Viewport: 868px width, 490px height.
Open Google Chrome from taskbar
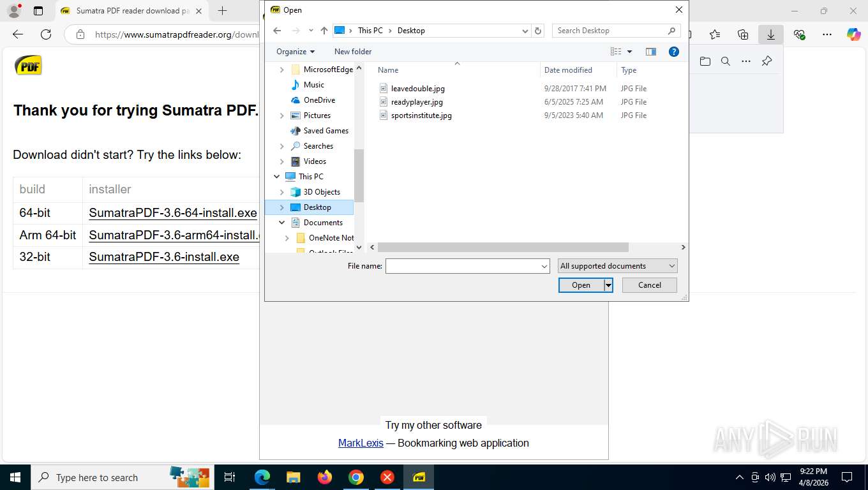356,477
